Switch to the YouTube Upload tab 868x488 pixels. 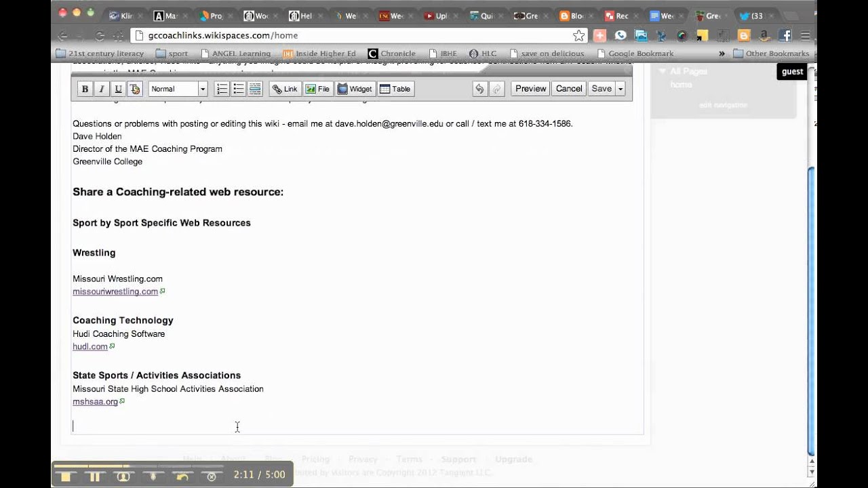pyautogui.click(x=441, y=16)
